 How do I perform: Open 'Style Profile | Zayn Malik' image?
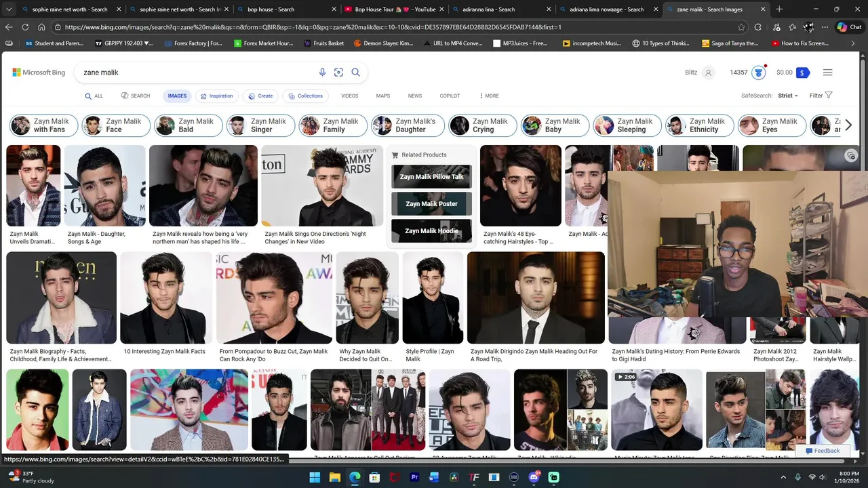(433, 298)
